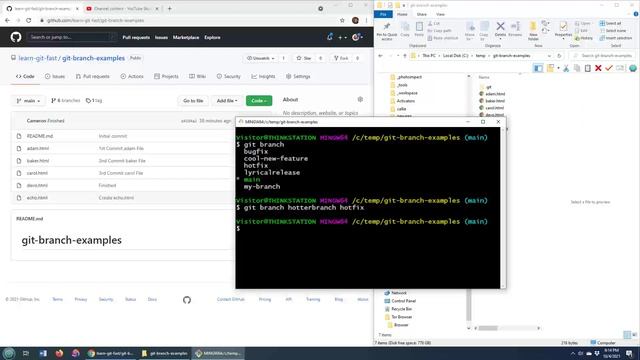Click Pin to Quick access in Explorer ribbon

[387, 31]
